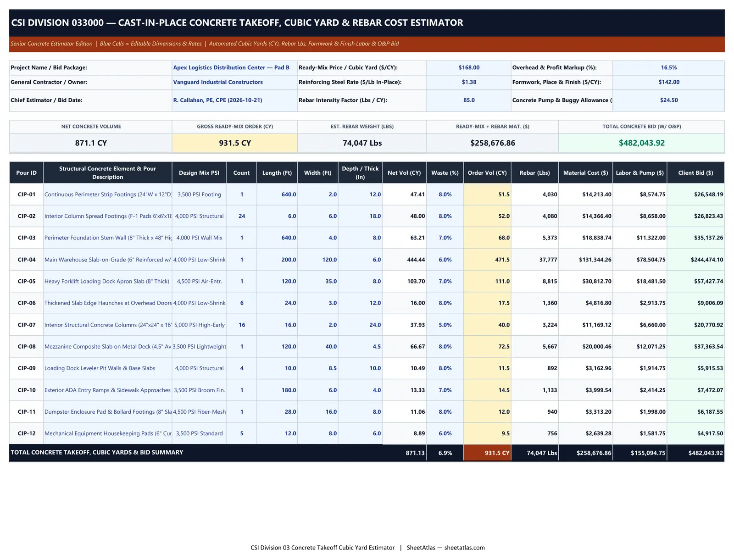Click the CIP-07 waste cell '5.0%'

[445, 325]
